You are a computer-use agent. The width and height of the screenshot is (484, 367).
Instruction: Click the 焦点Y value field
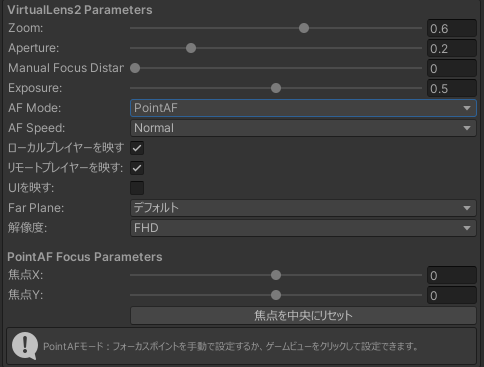pyautogui.click(x=452, y=295)
